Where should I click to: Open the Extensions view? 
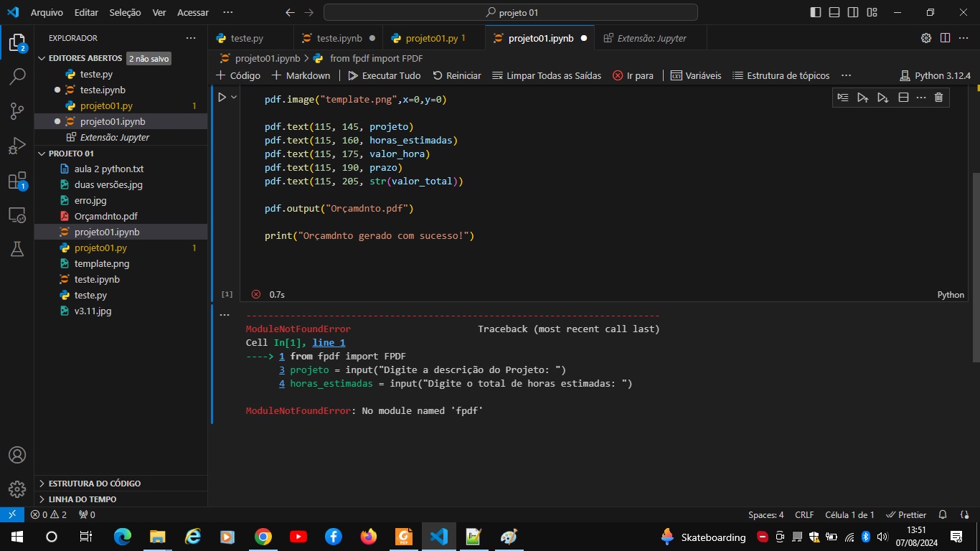tap(17, 181)
